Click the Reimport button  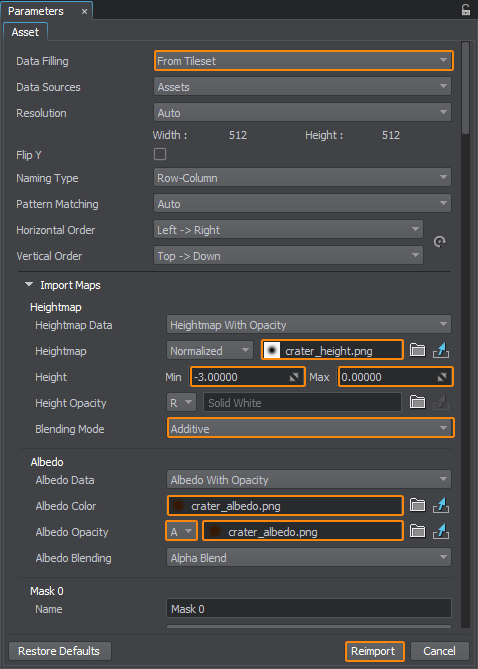tap(374, 651)
